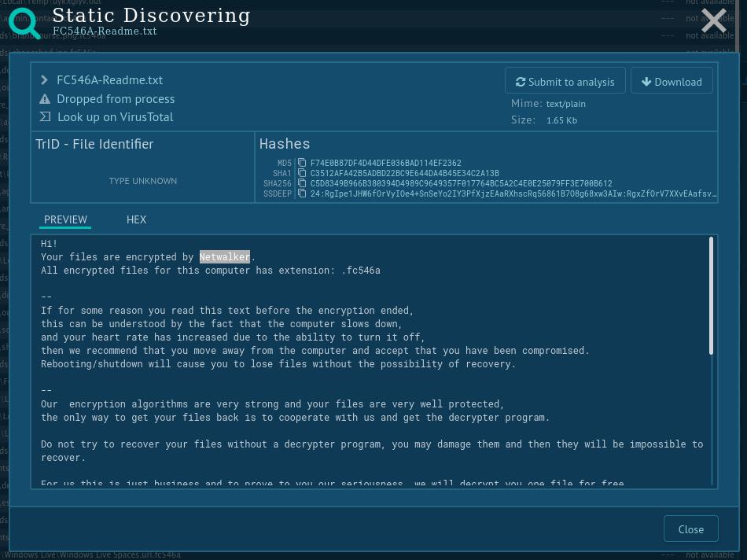747x560 pixels.
Task: Click the Dropped from process link
Action: click(x=116, y=99)
